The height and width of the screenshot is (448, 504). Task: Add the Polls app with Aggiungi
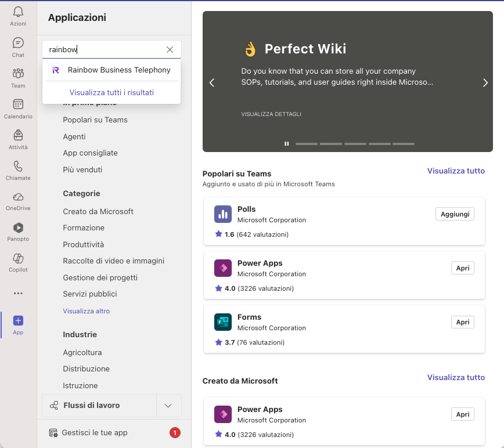pos(455,214)
